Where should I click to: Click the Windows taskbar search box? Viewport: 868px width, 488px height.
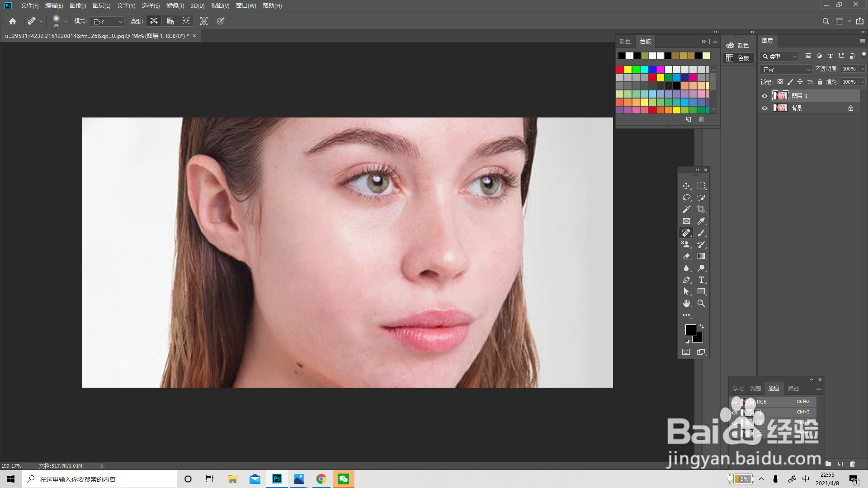[x=99, y=479]
